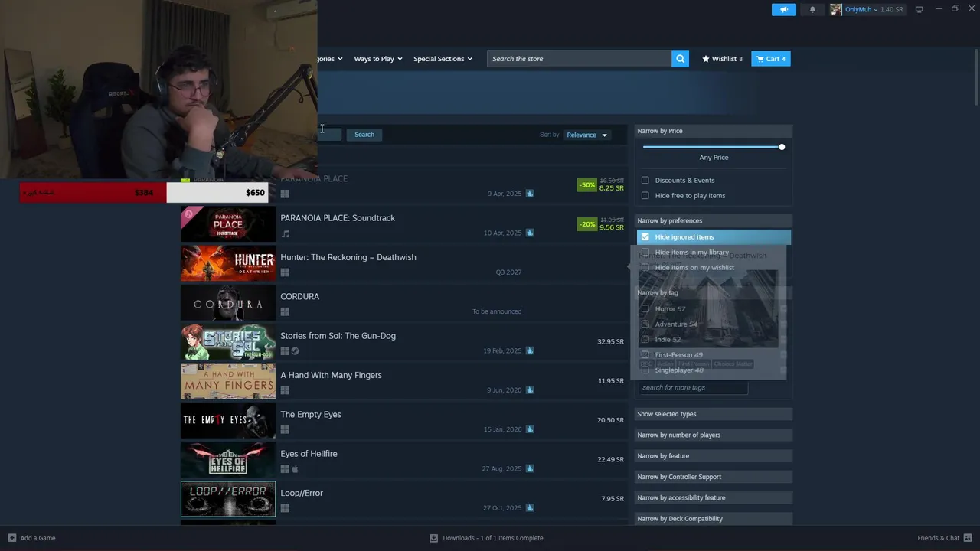Check the Singleplayer tag filter
Image resolution: width=980 pixels, height=551 pixels.
(x=645, y=370)
